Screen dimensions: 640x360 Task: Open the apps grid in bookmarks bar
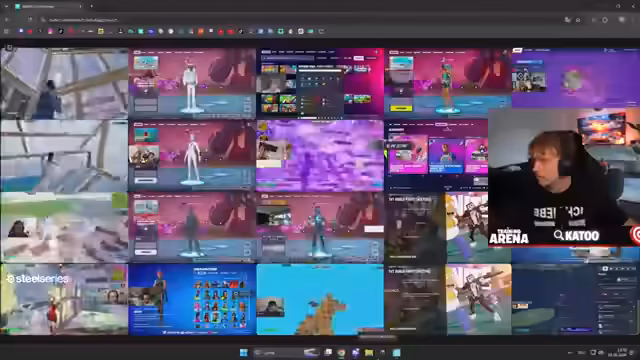coord(6,31)
